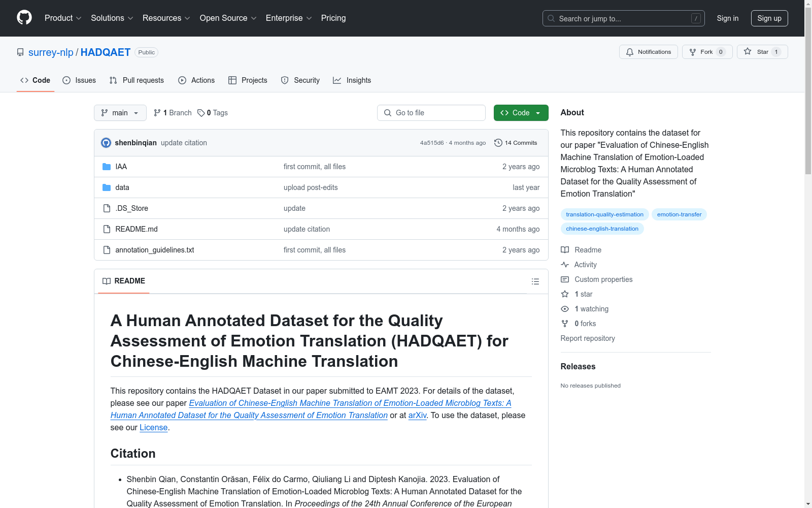Open the README outline menu icon
The width and height of the screenshot is (812, 508).
[535, 281]
